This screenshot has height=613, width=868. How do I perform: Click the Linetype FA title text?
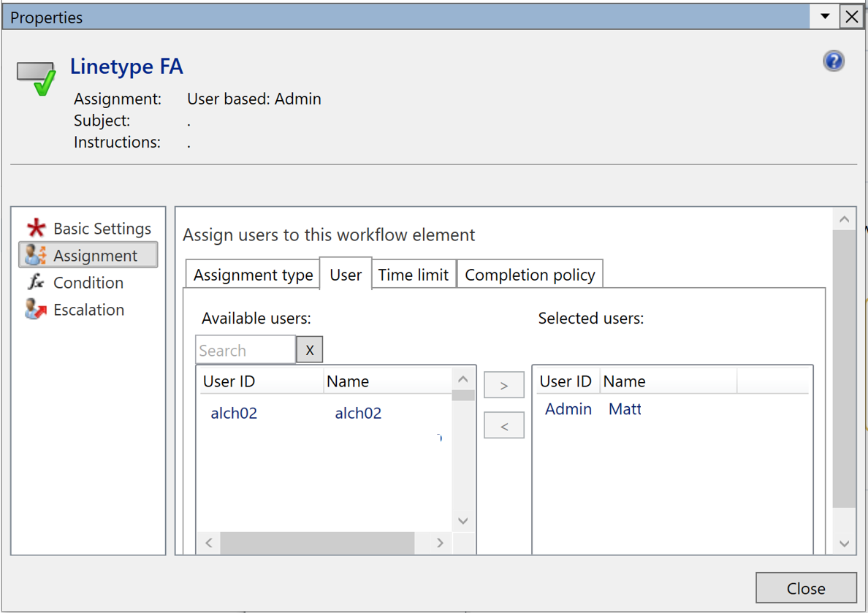tap(126, 66)
